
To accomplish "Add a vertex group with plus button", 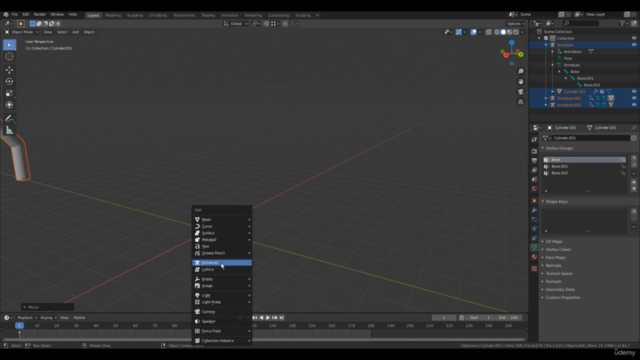I will pos(634,158).
